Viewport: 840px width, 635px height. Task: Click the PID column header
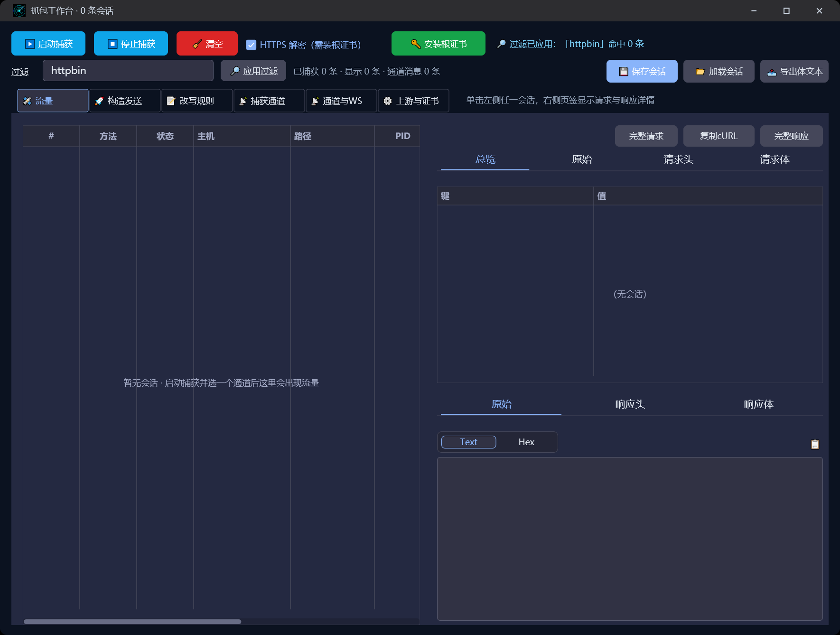pyautogui.click(x=398, y=136)
